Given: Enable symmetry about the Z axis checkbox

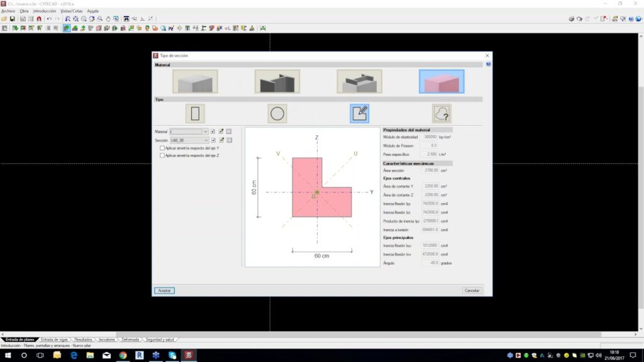Looking at the screenshot, I should [162, 155].
